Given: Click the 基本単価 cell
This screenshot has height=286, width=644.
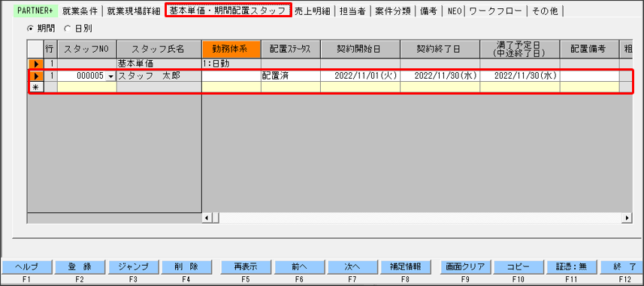Looking at the screenshot, I should click(x=159, y=64).
